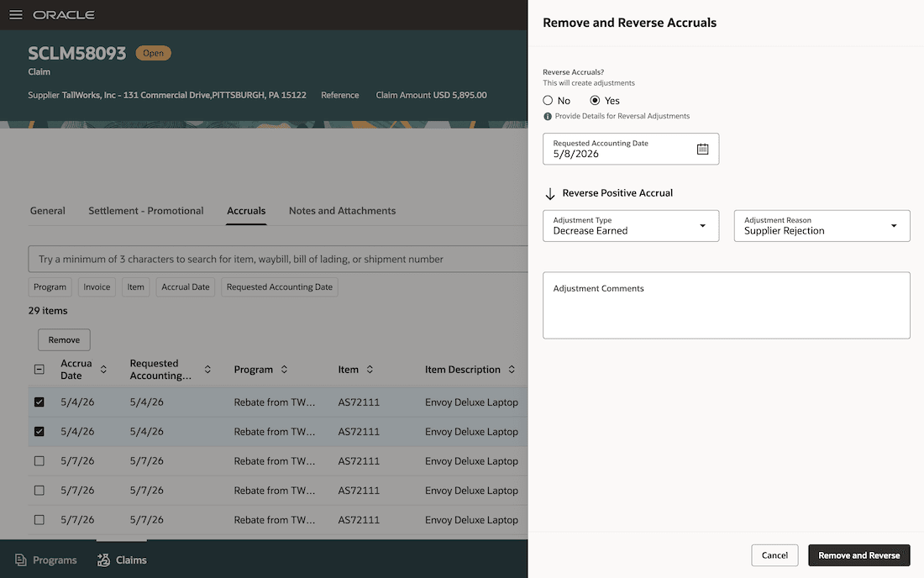Open the Adjustment Type dropdown

pos(631,226)
